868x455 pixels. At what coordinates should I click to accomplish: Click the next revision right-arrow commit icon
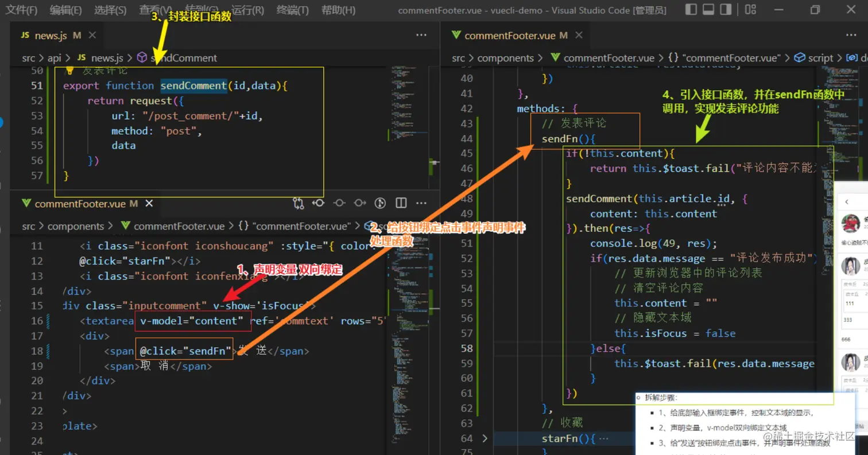360,203
